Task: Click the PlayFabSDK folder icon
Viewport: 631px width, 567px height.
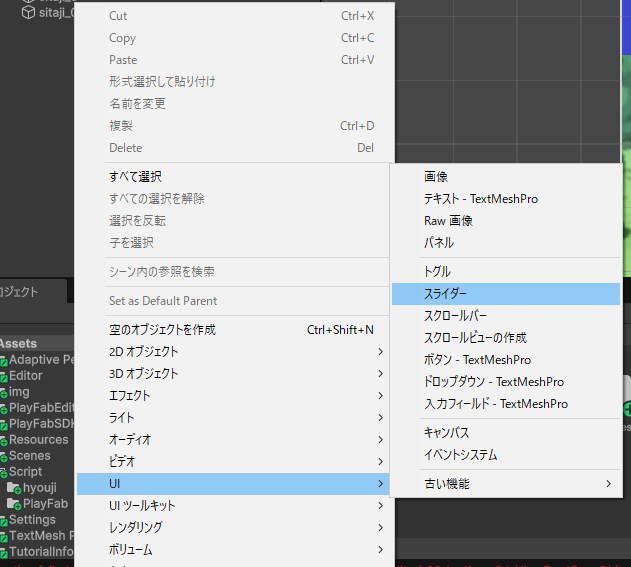Action: (x=4, y=425)
